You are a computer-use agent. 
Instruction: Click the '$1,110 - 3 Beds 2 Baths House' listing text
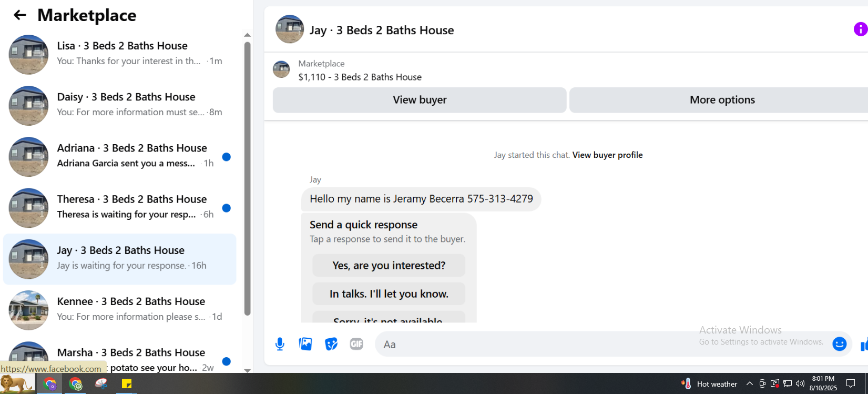click(x=360, y=77)
